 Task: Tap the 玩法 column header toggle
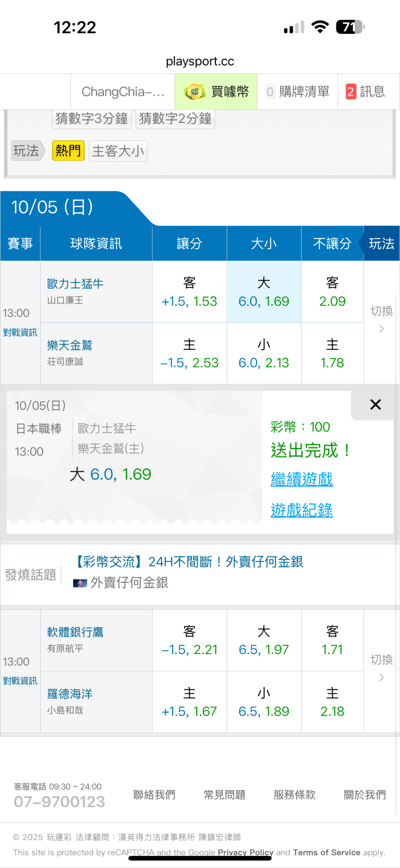[x=381, y=244]
